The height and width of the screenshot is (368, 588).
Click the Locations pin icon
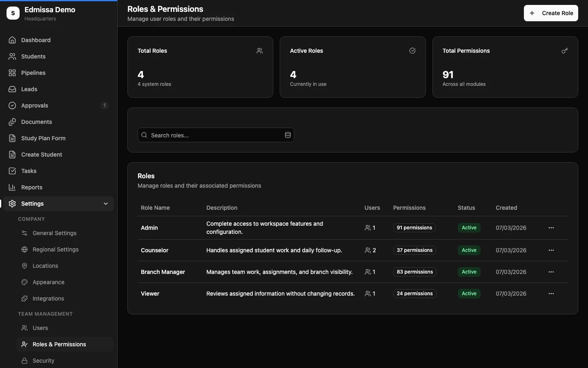pyautogui.click(x=24, y=266)
